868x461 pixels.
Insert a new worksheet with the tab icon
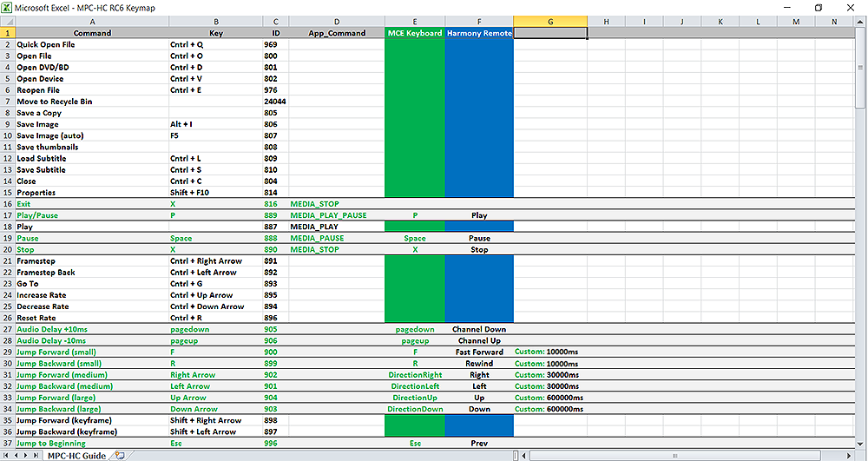click(120, 456)
